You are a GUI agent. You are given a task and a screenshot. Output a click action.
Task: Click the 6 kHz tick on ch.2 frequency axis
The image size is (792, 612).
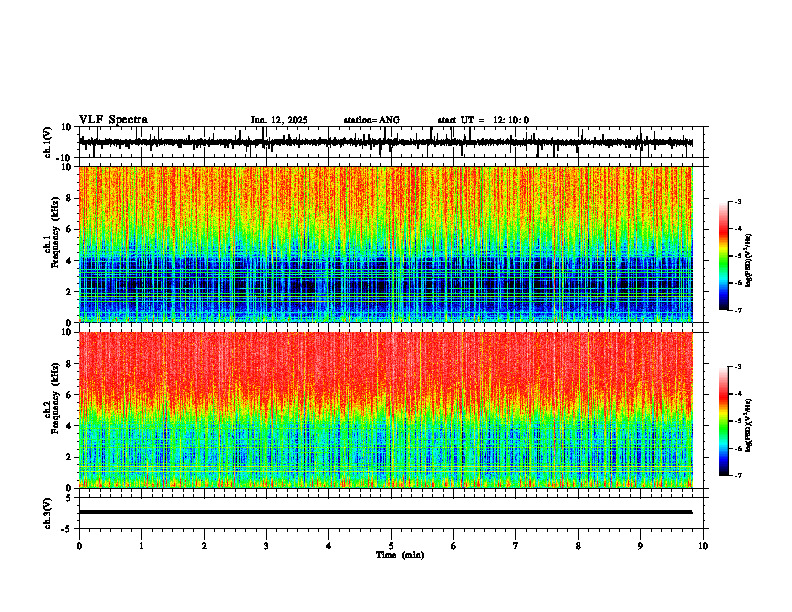(x=69, y=395)
